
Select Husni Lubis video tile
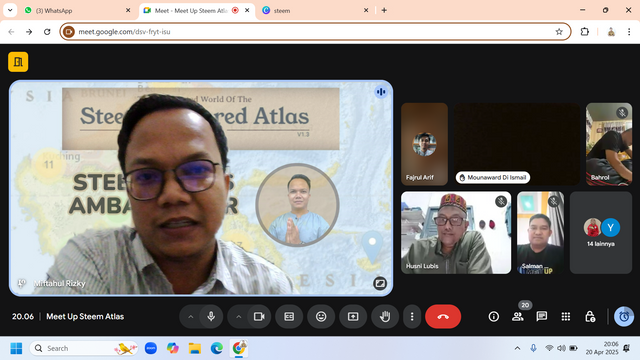point(456,233)
